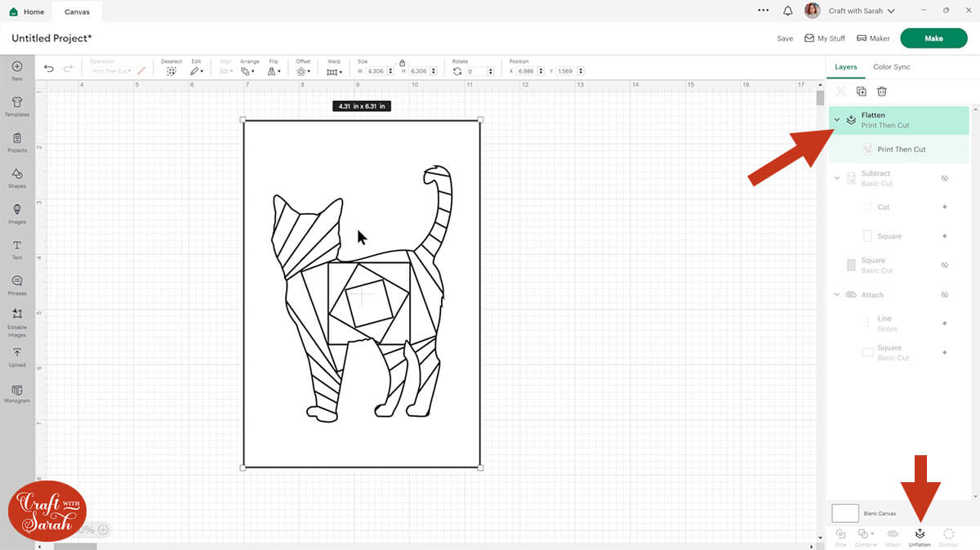Open the Upload panel
This screenshot has height=550, width=980.
pyautogui.click(x=17, y=356)
